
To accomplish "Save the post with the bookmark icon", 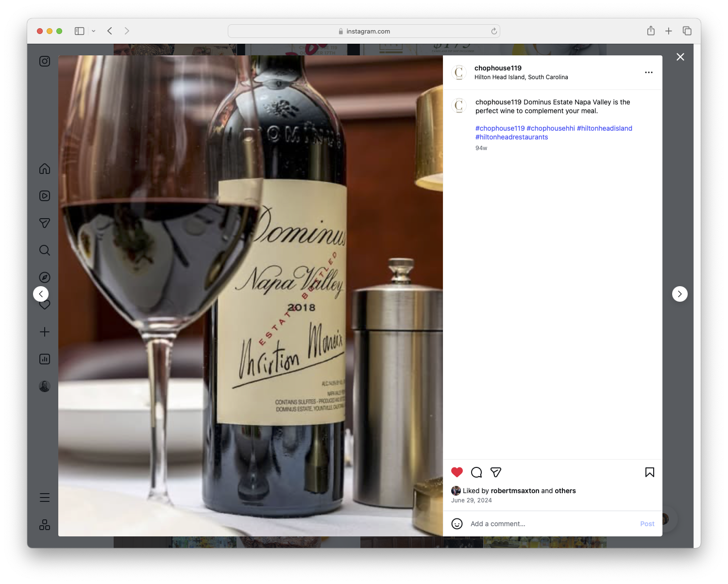I will click(x=649, y=472).
